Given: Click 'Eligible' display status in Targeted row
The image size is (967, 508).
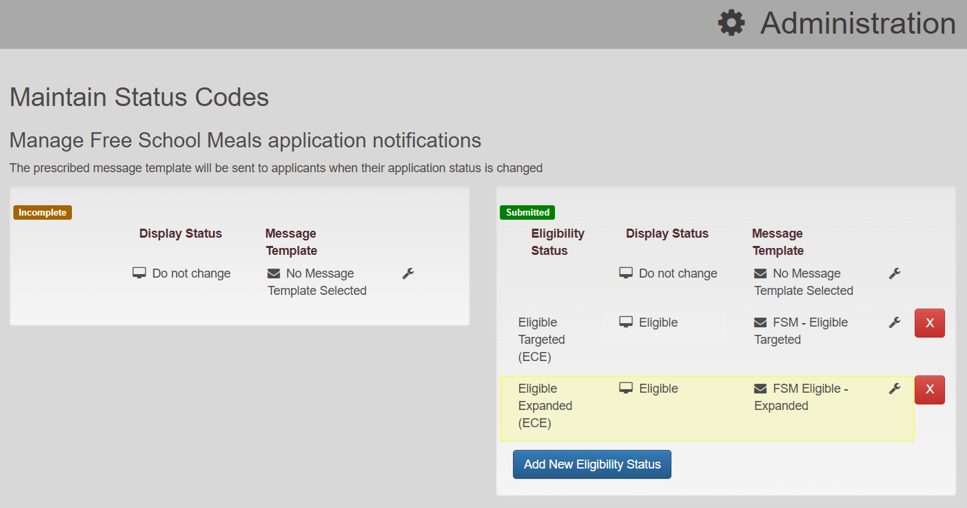Looking at the screenshot, I should tap(658, 322).
